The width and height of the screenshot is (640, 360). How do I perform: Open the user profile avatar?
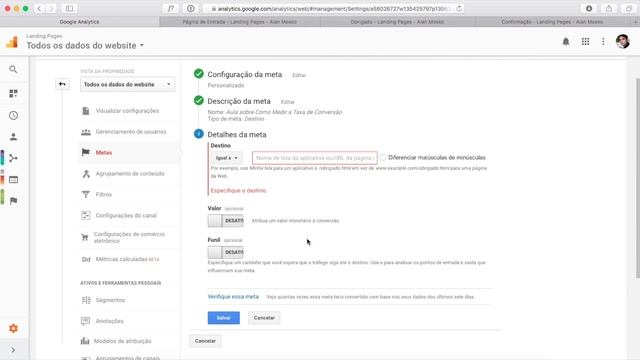622,42
